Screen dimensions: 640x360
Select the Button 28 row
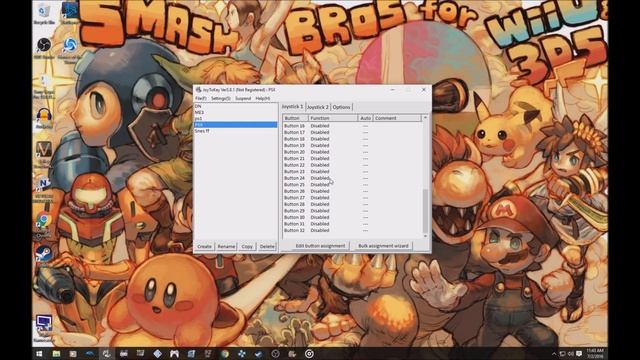point(352,204)
